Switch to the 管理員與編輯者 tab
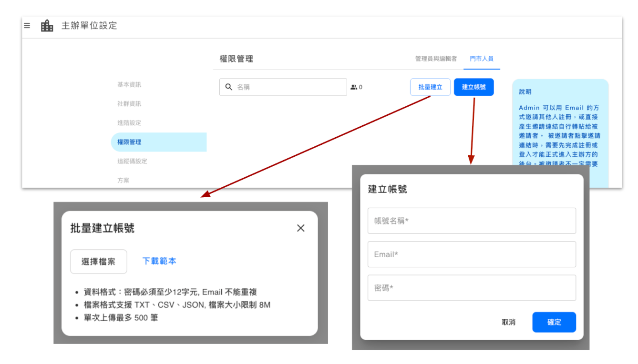The width and height of the screenshot is (638, 364). 436,59
